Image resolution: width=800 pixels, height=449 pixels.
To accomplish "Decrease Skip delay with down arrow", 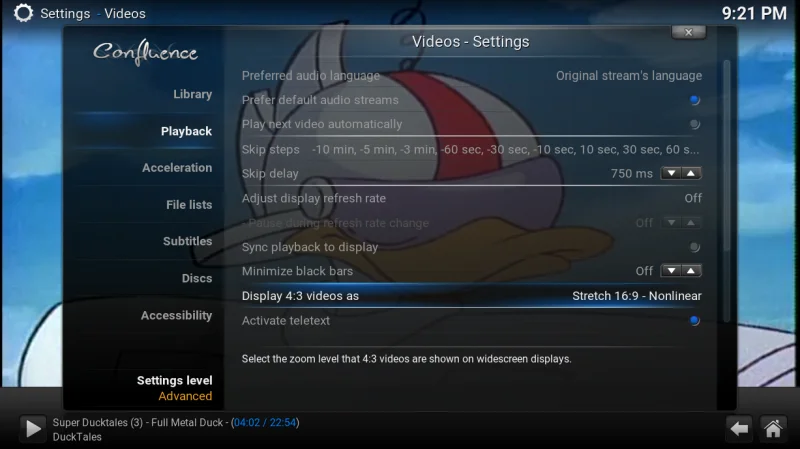I will point(671,173).
